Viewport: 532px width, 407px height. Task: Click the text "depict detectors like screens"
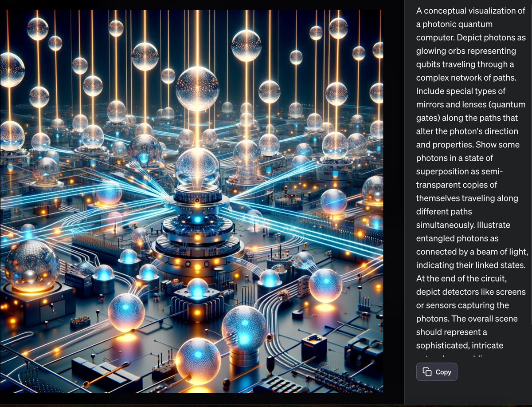click(471, 292)
